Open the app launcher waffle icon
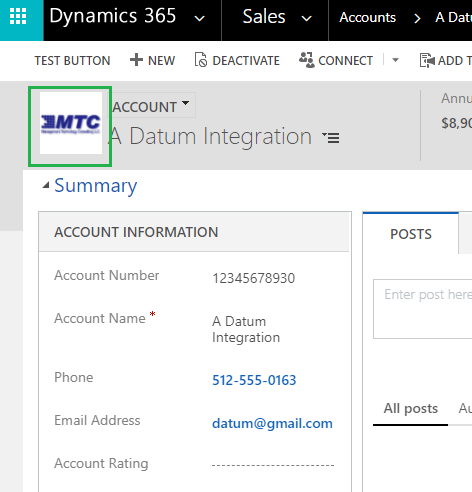472x492 pixels. pyautogui.click(x=18, y=16)
